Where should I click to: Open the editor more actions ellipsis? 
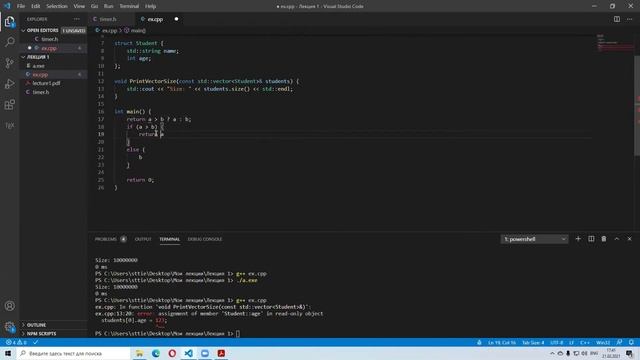coord(629,19)
